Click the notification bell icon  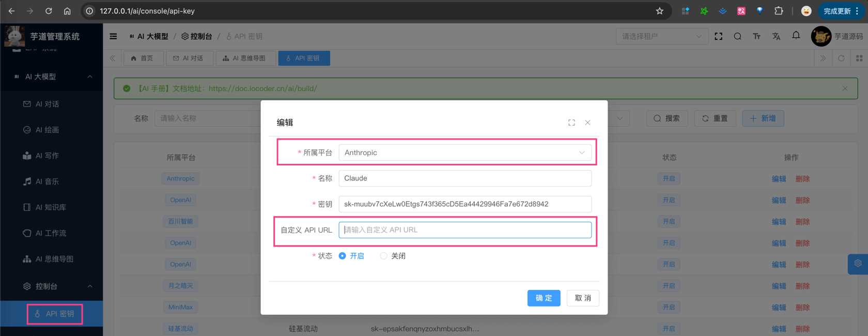(x=796, y=36)
